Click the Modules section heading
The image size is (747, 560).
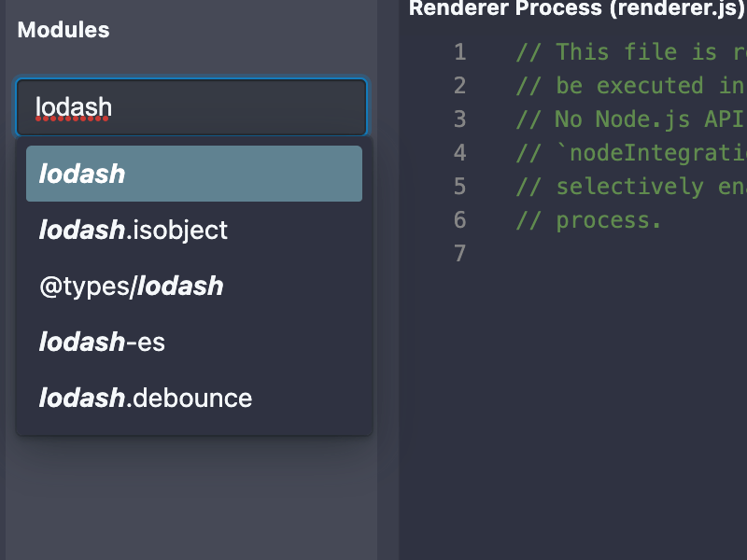[63, 30]
